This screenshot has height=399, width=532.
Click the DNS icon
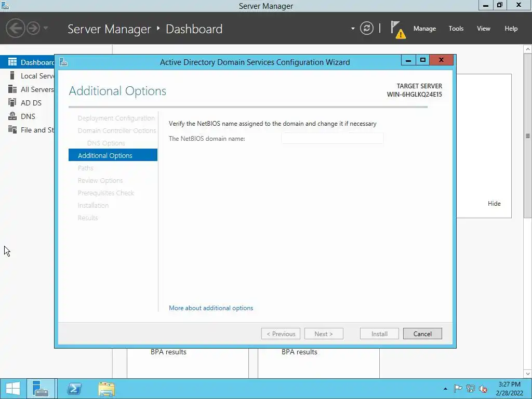[12, 116]
